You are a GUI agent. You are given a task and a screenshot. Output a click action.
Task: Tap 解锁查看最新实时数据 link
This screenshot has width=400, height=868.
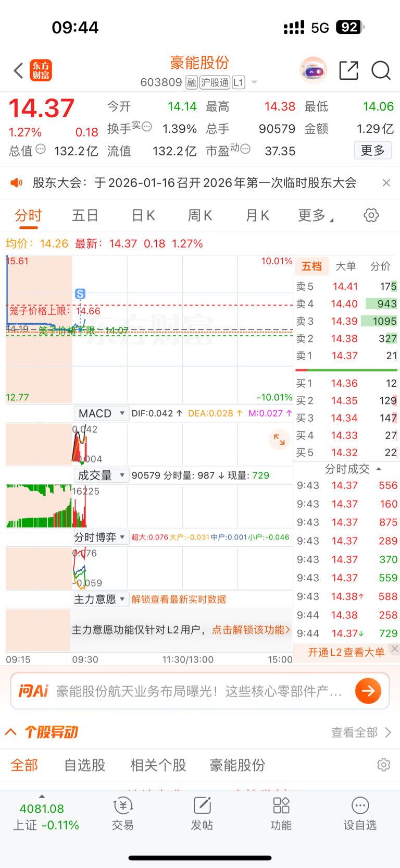179,600
